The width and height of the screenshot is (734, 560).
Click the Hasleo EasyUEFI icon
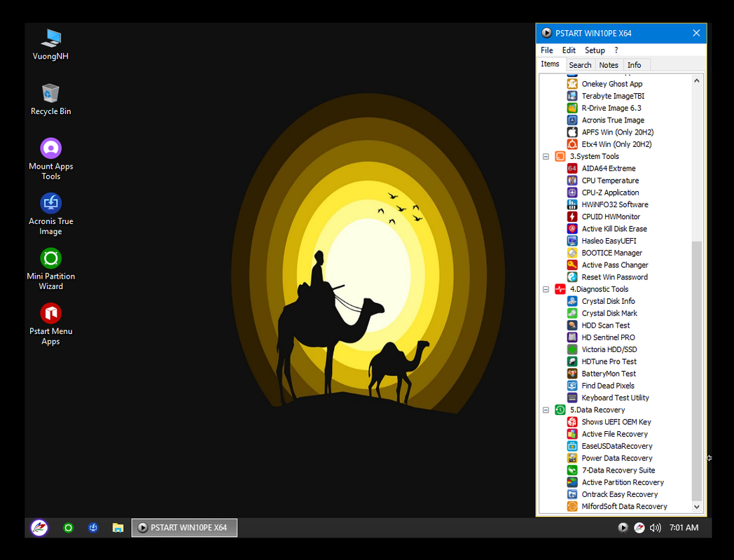572,241
